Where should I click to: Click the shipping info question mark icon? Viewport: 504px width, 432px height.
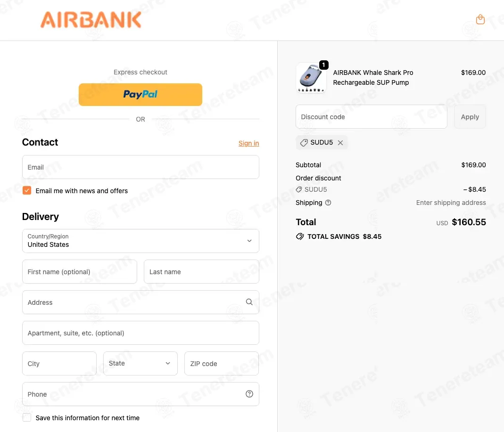click(x=328, y=203)
